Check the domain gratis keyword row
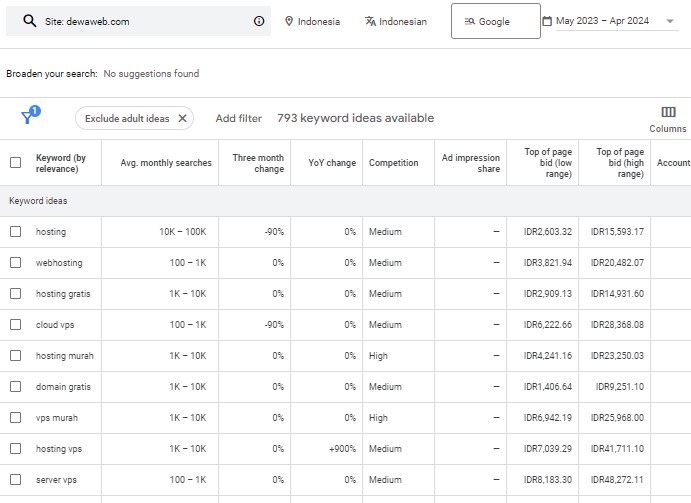The image size is (691, 503). pos(15,387)
